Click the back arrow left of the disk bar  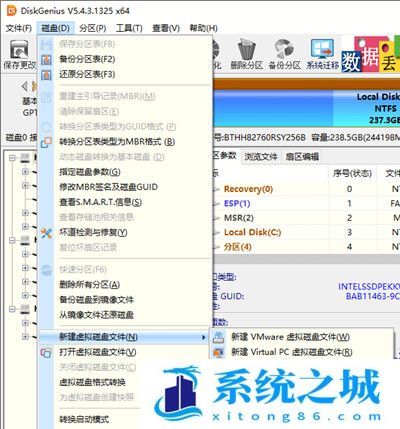click(x=24, y=87)
